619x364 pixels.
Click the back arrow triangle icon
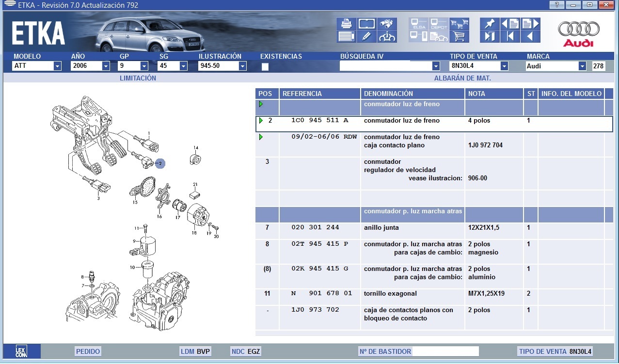(530, 36)
